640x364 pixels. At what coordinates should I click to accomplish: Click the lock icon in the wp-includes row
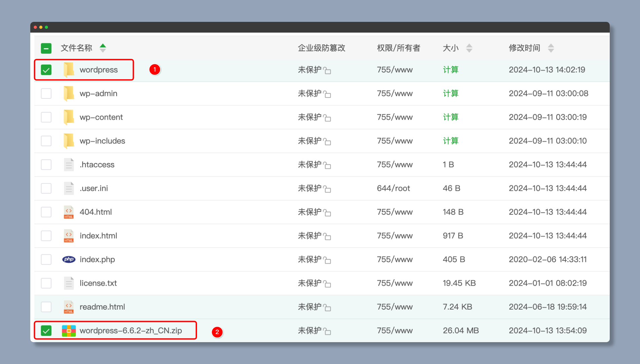[327, 141]
